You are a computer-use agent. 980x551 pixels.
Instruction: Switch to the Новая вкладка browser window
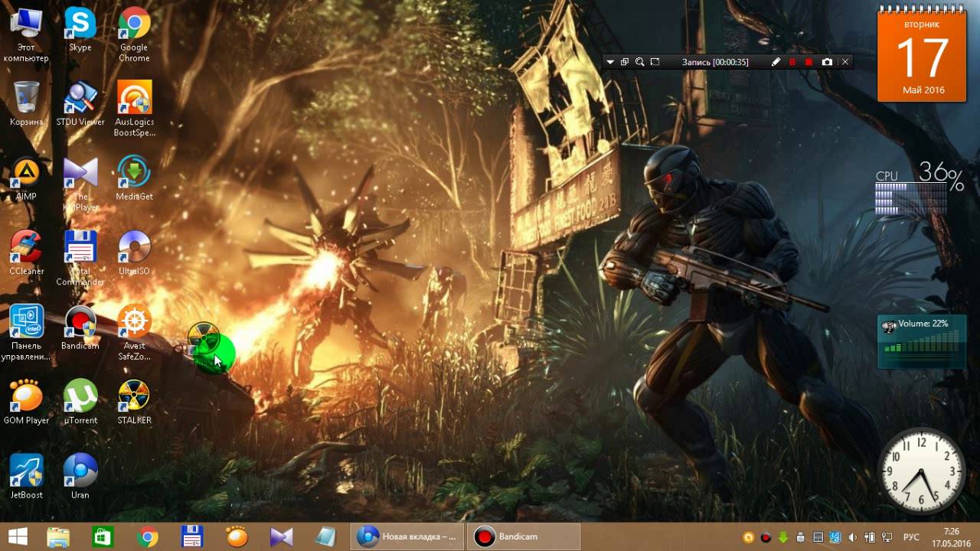(x=408, y=537)
